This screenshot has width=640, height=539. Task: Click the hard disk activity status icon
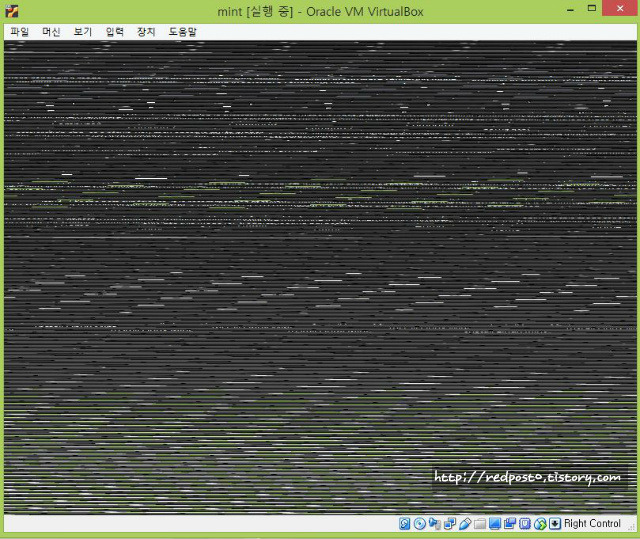404,523
